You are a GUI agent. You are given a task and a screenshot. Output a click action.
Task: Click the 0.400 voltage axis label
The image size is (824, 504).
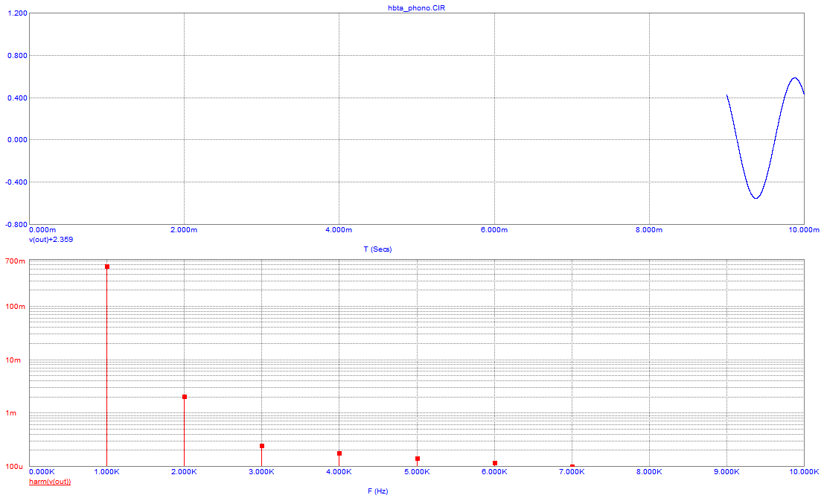pos(17,98)
